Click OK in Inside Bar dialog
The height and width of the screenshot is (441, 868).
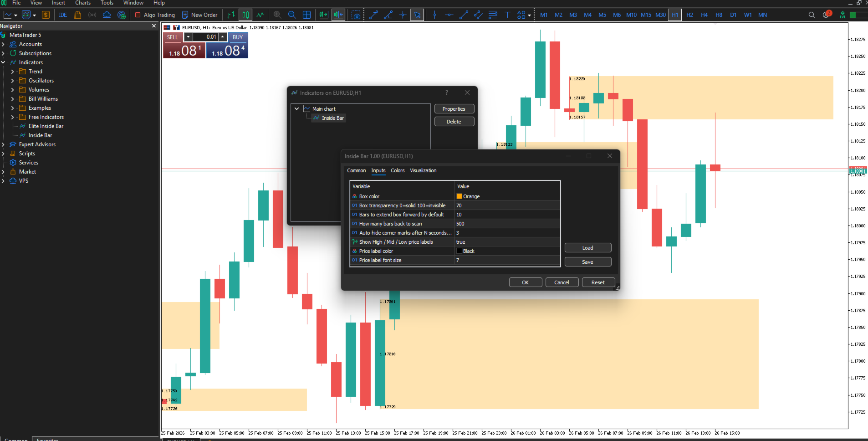[526, 282]
